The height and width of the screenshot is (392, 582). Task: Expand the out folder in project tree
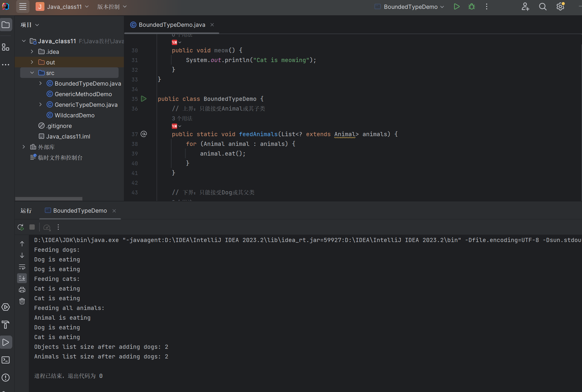click(32, 62)
